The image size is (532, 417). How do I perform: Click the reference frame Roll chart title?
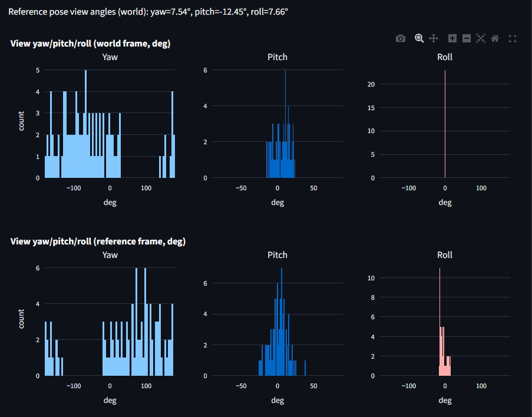point(445,255)
